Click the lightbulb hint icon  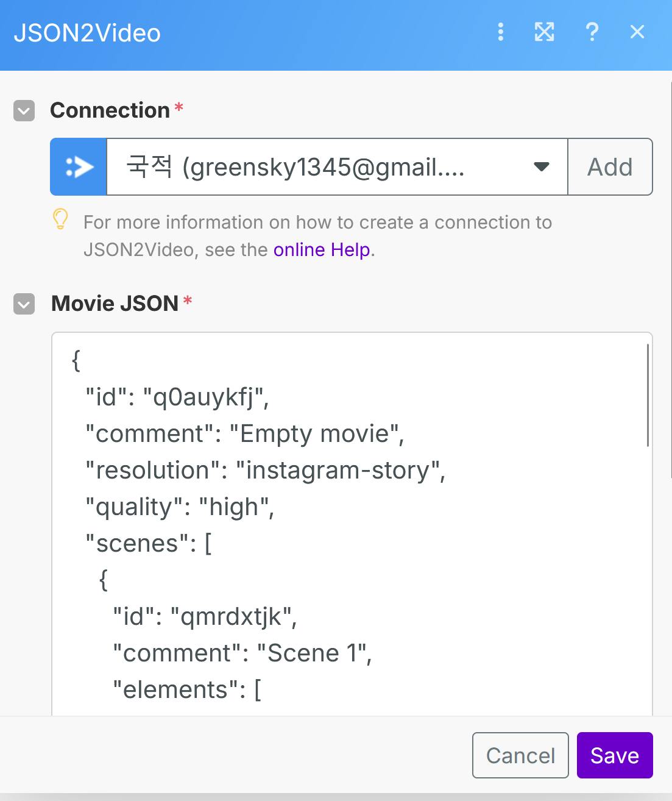coord(60,219)
